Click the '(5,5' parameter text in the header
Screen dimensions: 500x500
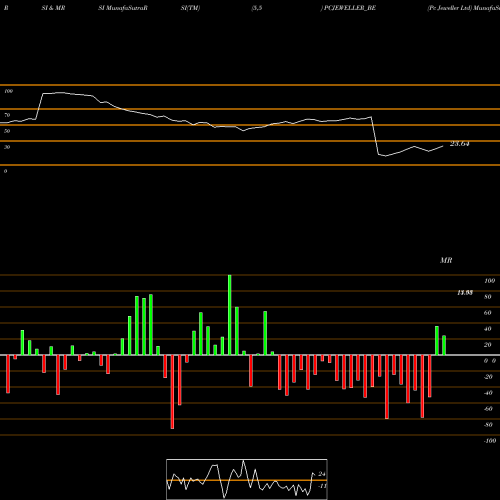point(257,8)
